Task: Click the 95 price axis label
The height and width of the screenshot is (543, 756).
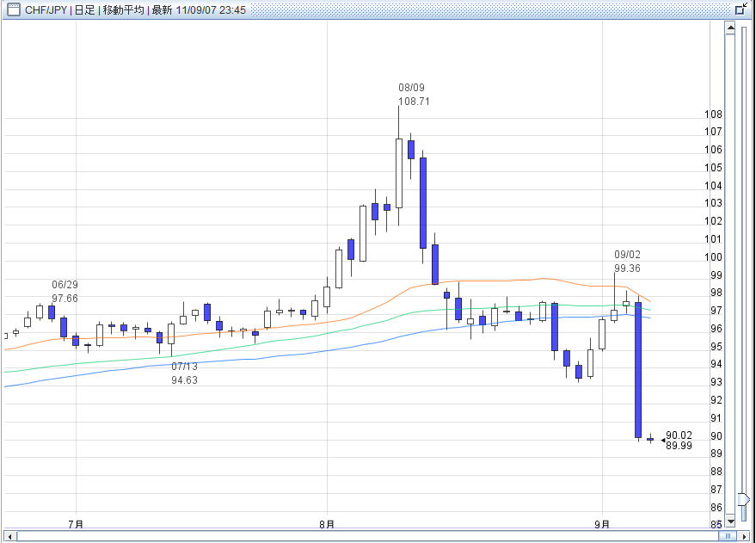Action: coord(716,347)
